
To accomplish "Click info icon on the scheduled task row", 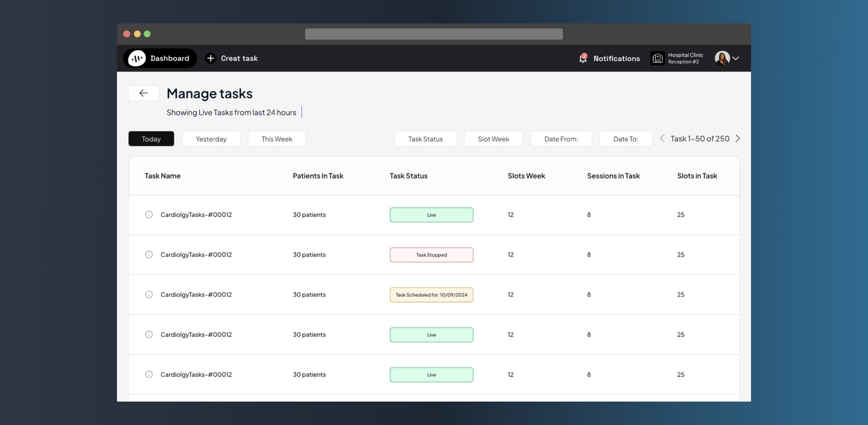I will click(x=149, y=294).
